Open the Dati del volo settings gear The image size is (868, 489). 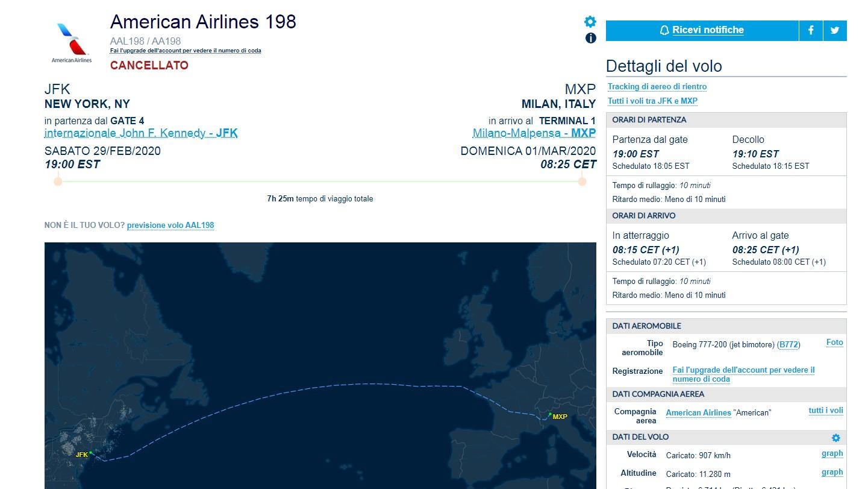click(x=835, y=438)
